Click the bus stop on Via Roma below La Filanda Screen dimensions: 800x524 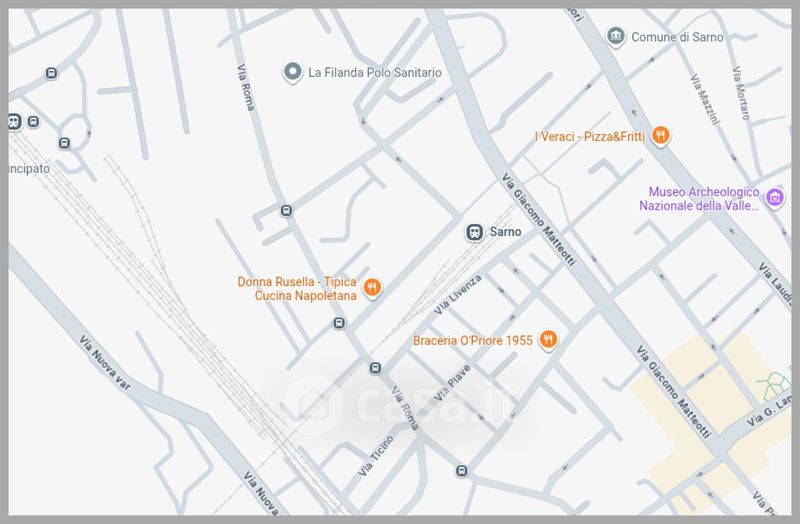286,210
